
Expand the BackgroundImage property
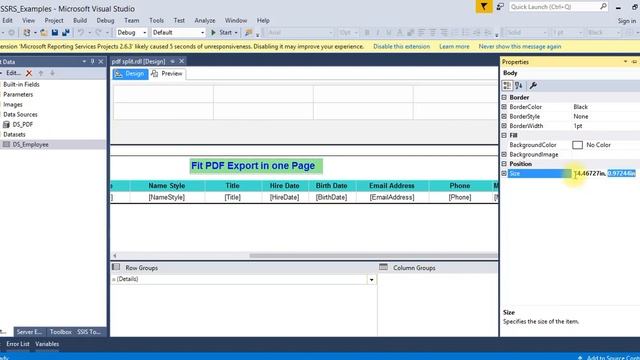504,154
